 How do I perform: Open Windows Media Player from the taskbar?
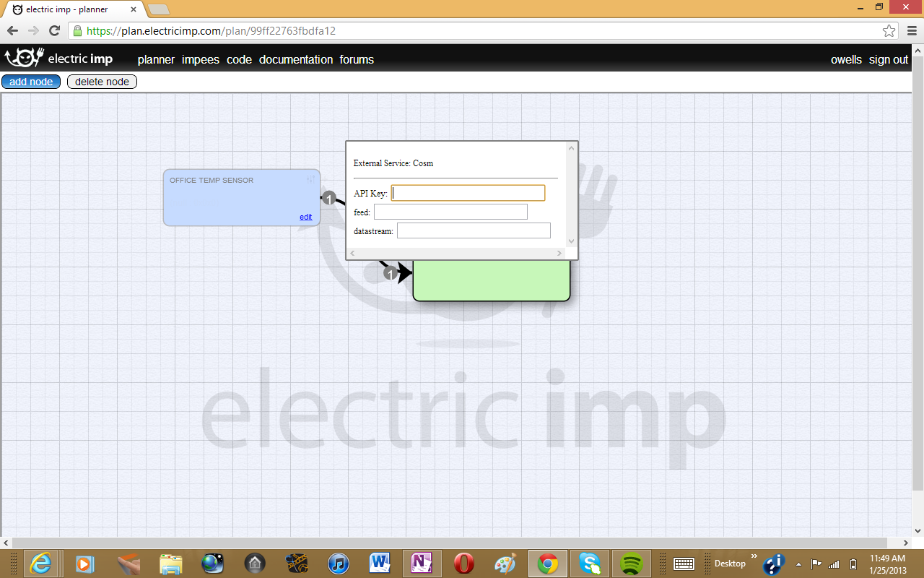click(x=85, y=564)
